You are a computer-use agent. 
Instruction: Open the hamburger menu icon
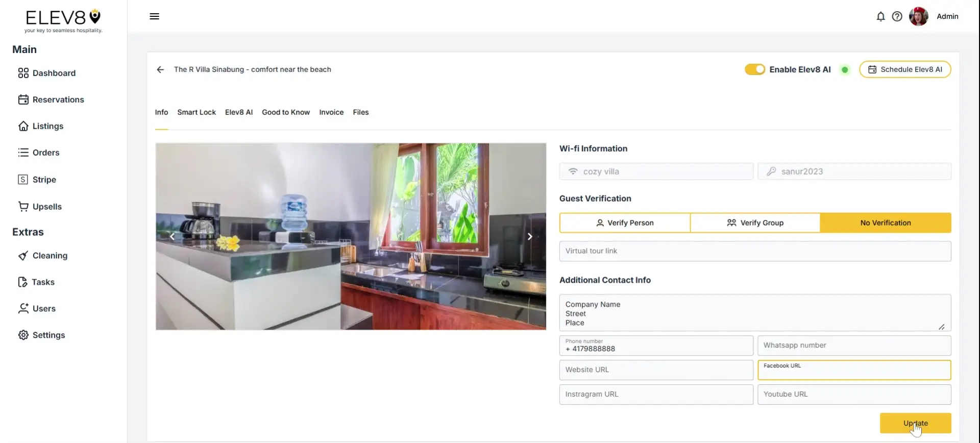coord(154,16)
